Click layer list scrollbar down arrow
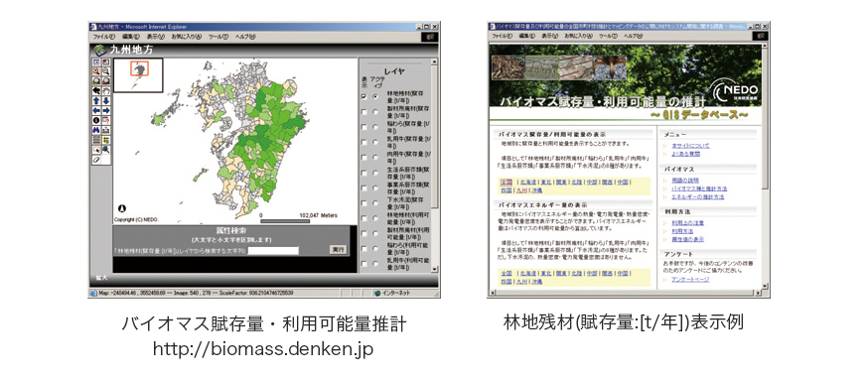This screenshot has height=378, width=868. (x=434, y=269)
